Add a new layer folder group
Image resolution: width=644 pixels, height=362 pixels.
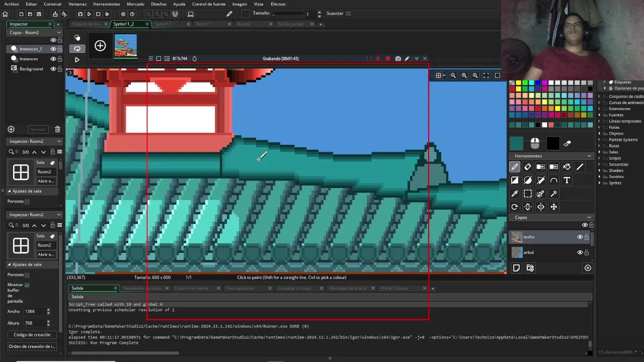point(530,268)
